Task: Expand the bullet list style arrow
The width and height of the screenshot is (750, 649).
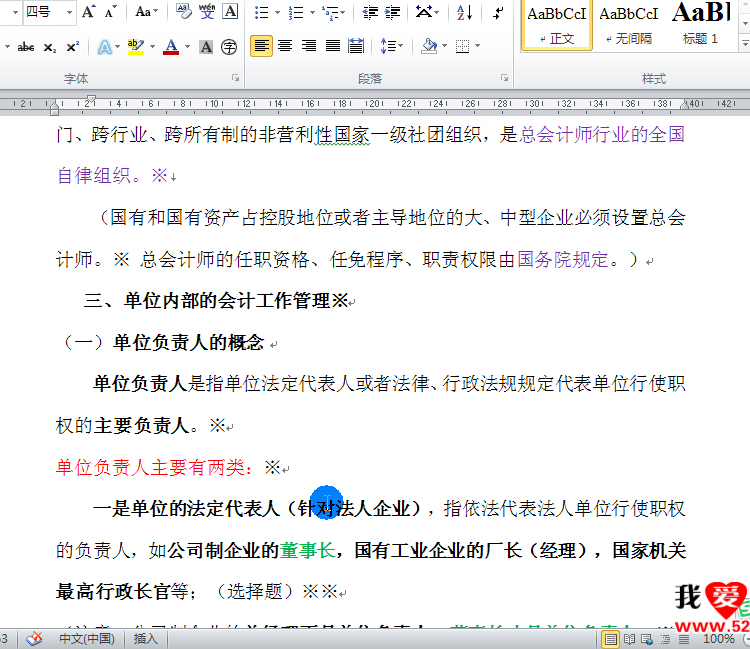Action: click(x=277, y=12)
